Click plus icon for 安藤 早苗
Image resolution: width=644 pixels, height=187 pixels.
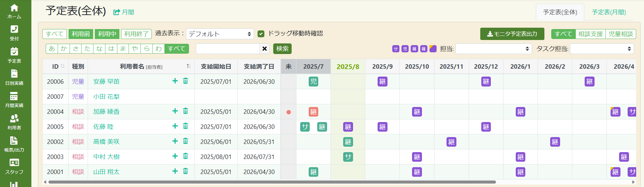pos(175,81)
